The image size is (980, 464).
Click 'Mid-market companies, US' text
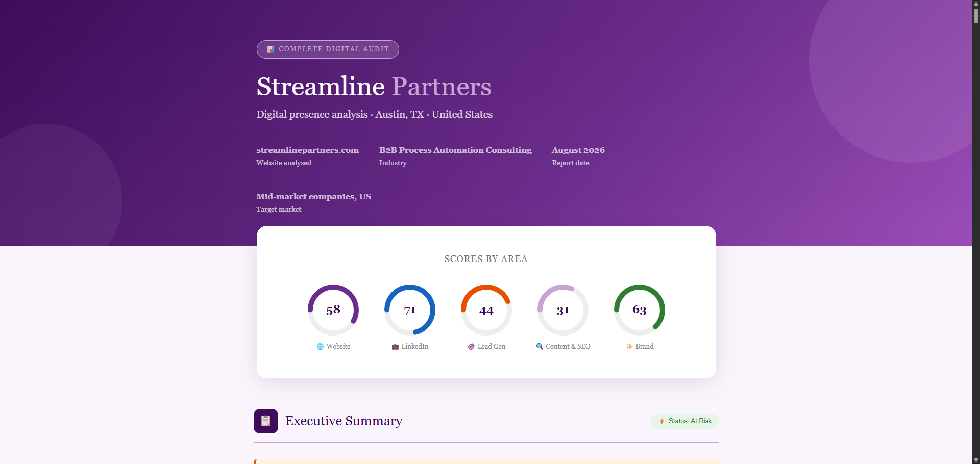coord(314,196)
